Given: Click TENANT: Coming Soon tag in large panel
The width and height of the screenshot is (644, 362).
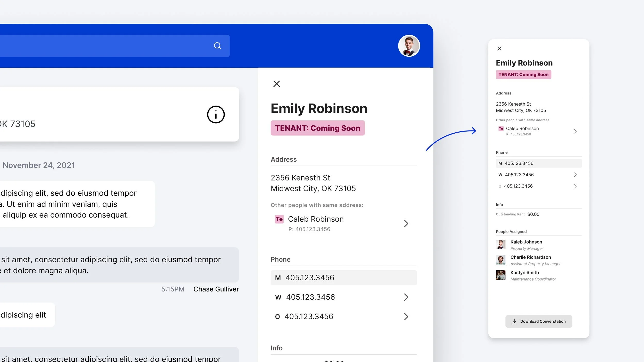Looking at the screenshot, I should [x=317, y=128].
